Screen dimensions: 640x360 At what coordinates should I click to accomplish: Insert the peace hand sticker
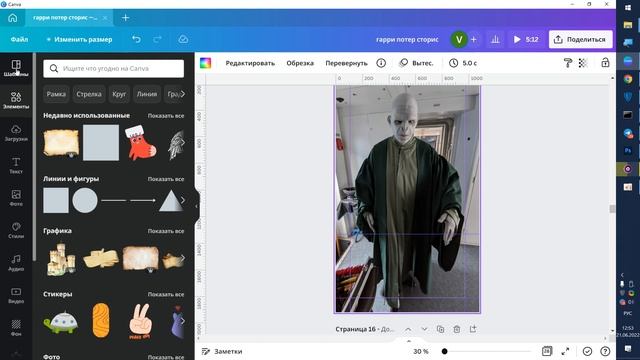[140, 321]
